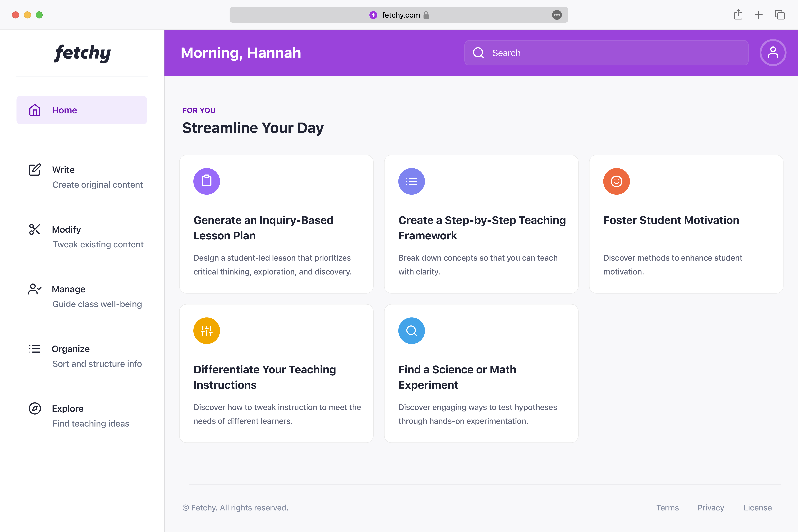
Task: Click the list icon on Teaching Framework card
Action: (x=411, y=181)
